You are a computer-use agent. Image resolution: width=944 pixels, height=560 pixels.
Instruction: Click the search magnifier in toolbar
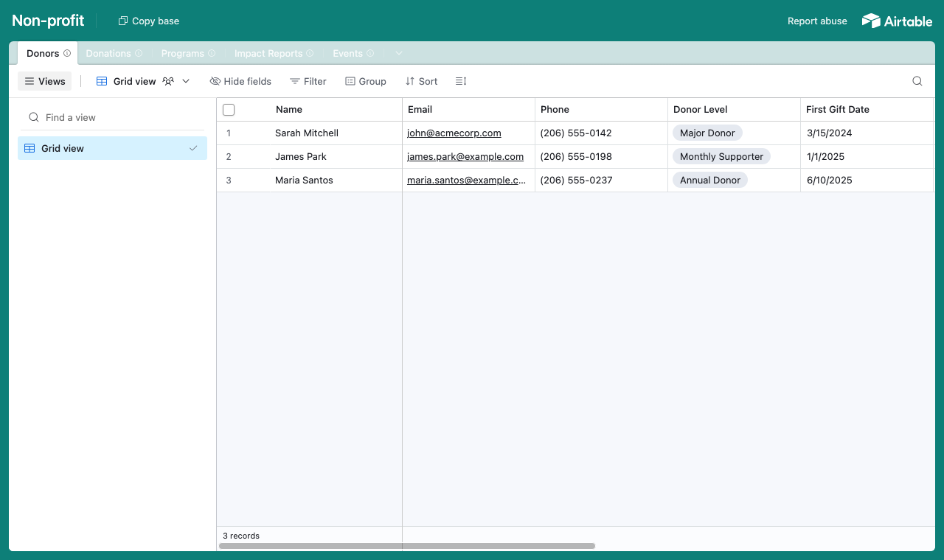coord(917,81)
